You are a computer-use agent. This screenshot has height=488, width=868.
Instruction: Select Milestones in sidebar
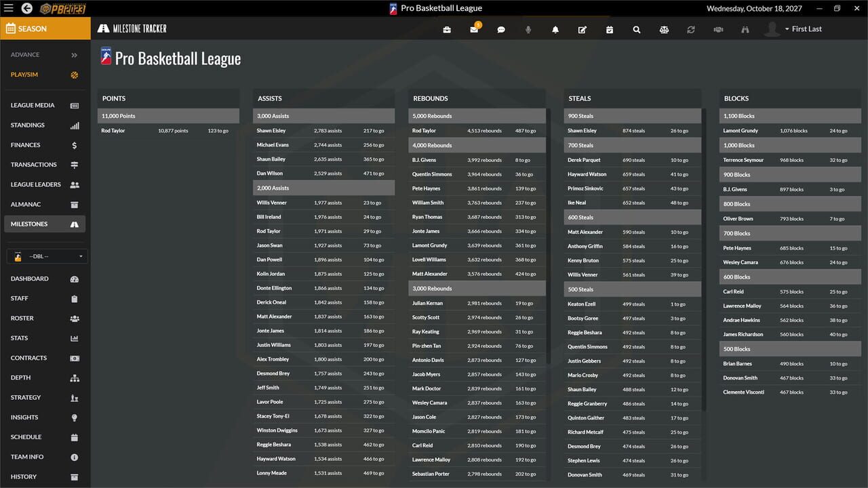pos(45,224)
